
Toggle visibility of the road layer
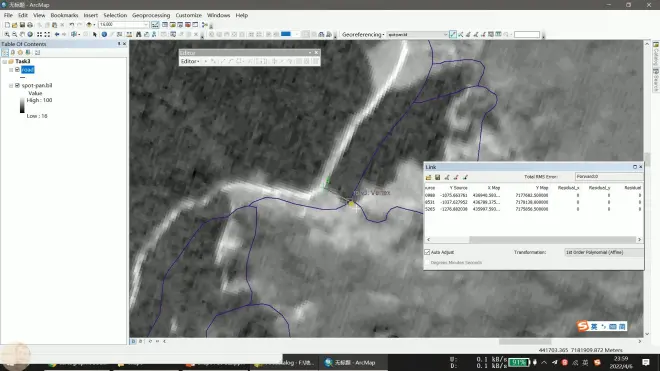(17, 69)
